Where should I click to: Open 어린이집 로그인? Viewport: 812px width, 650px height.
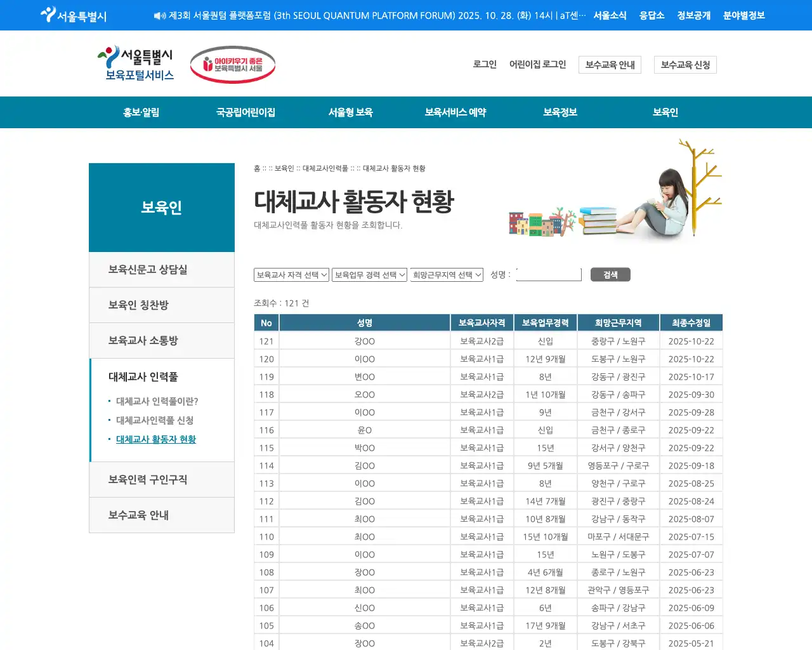pyautogui.click(x=538, y=64)
